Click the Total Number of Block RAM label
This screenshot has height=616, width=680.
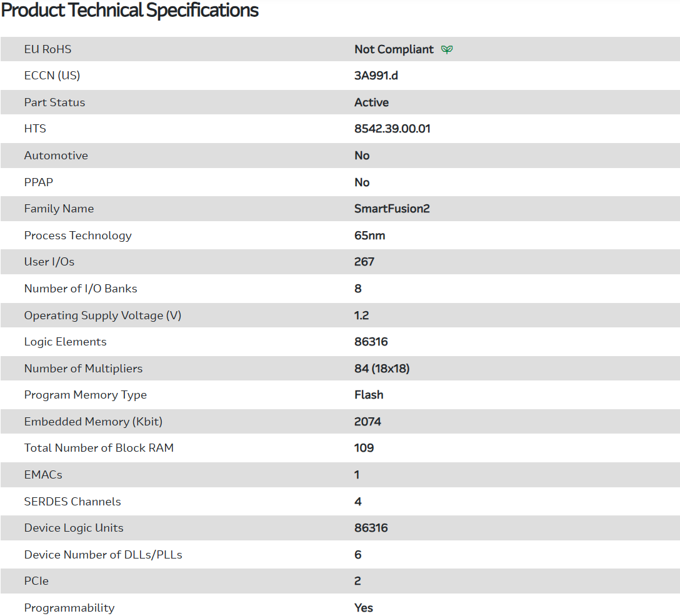(99, 448)
